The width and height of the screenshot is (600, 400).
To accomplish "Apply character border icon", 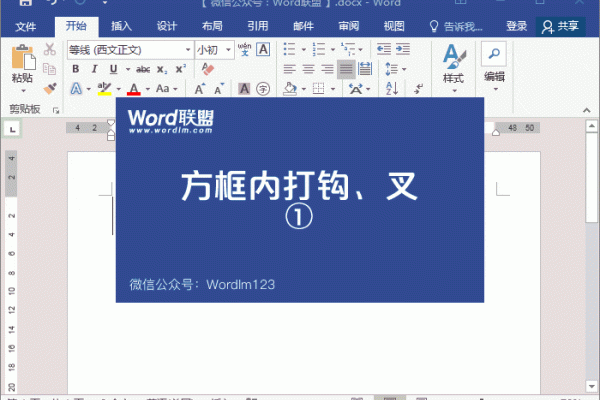I will pos(263,49).
